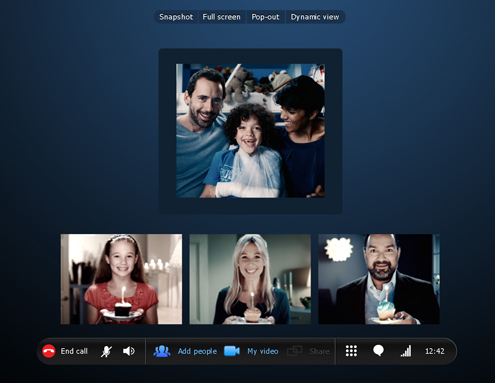Select the girl in red video thumbnail
This screenshot has height=383, width=495.
pos(121,279)
